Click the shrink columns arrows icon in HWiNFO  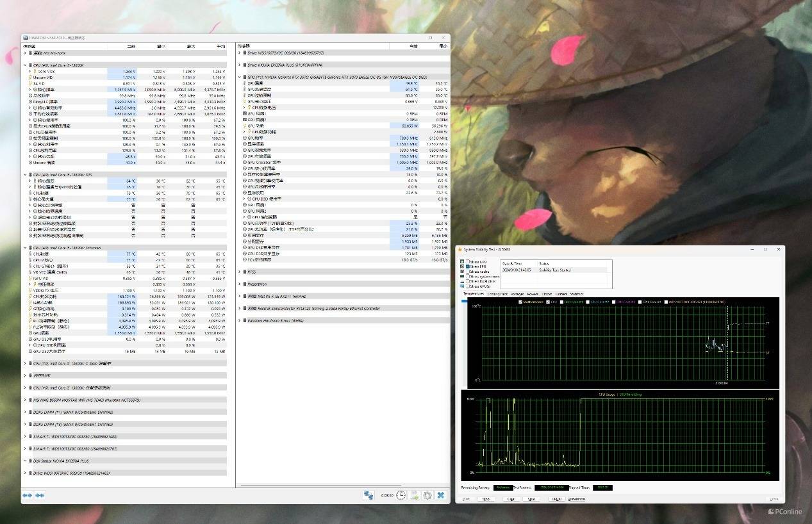[x=40, y=495]
